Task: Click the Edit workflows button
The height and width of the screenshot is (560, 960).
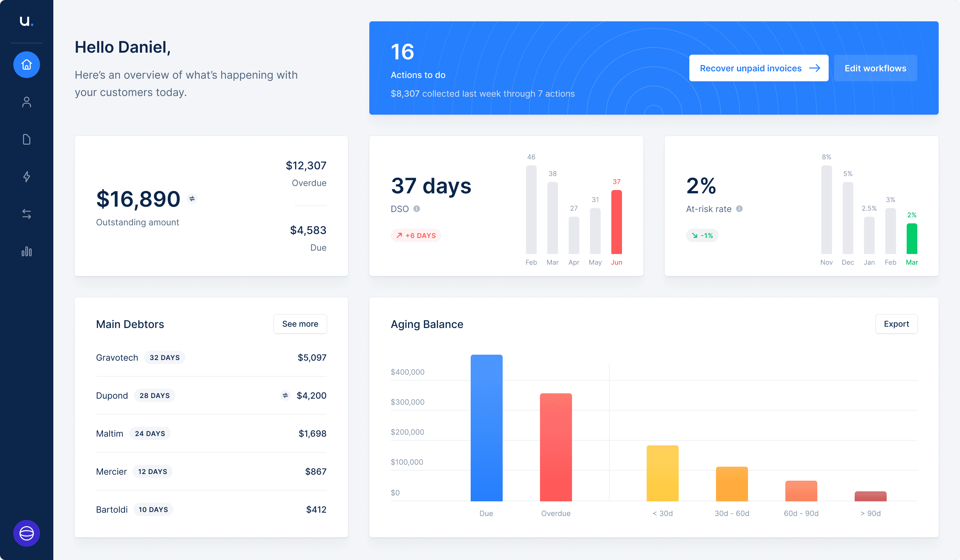Action: [875, 68]
